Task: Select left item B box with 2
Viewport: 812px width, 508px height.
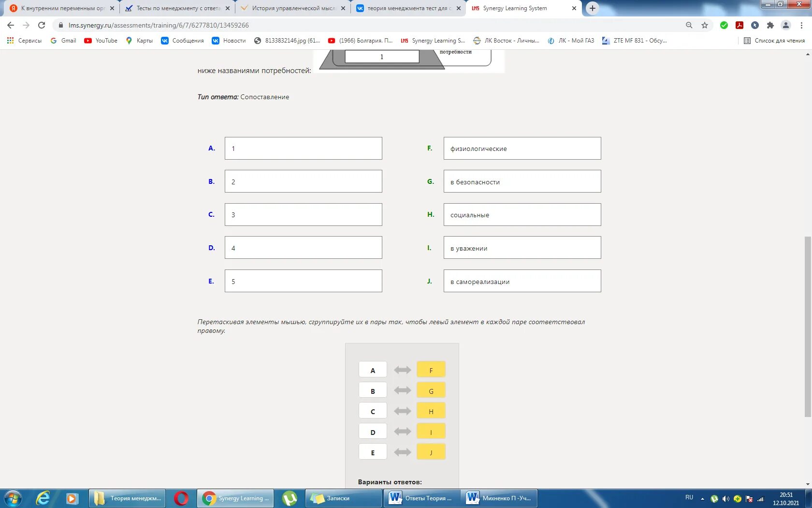Action: [303, 181]
